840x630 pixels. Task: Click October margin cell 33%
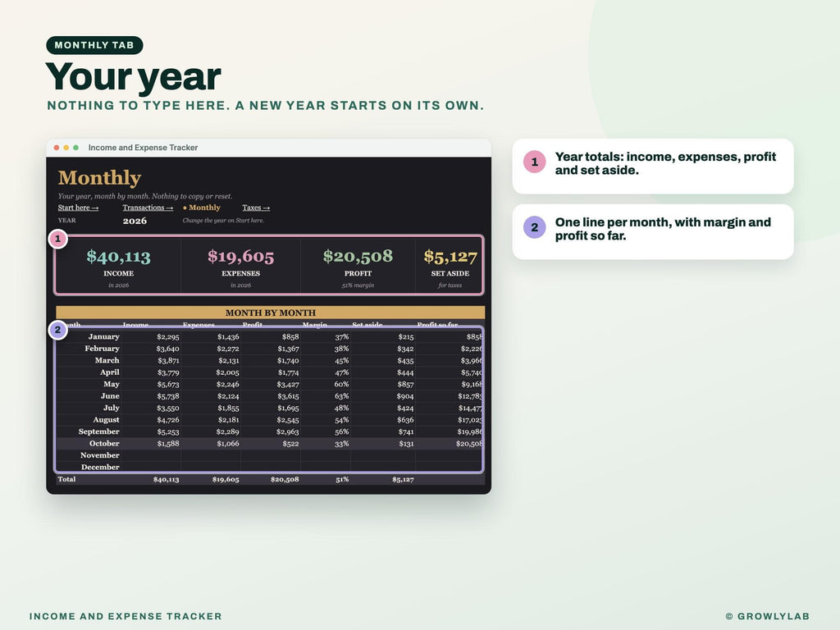342,444
